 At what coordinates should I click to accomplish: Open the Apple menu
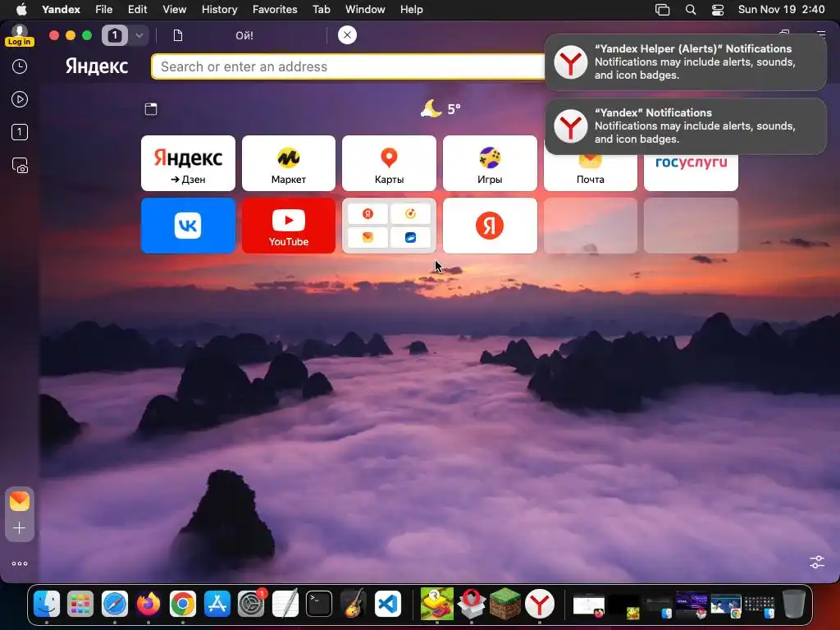21,10
